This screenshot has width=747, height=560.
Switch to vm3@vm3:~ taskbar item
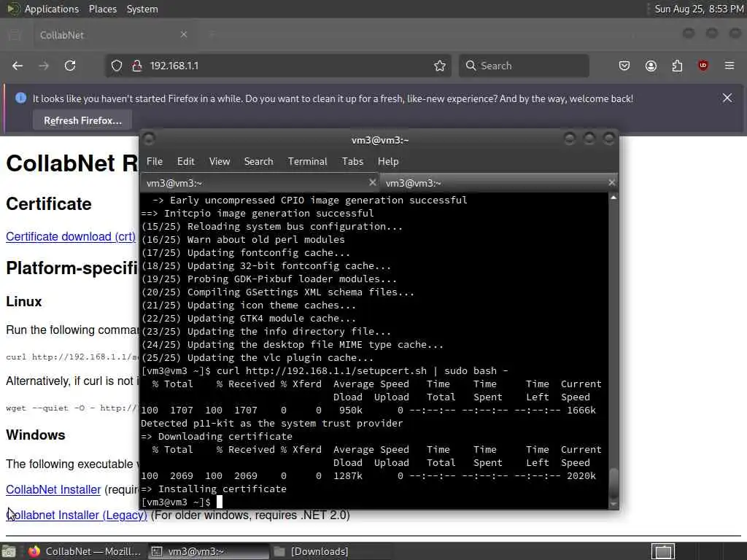(207, 551)
